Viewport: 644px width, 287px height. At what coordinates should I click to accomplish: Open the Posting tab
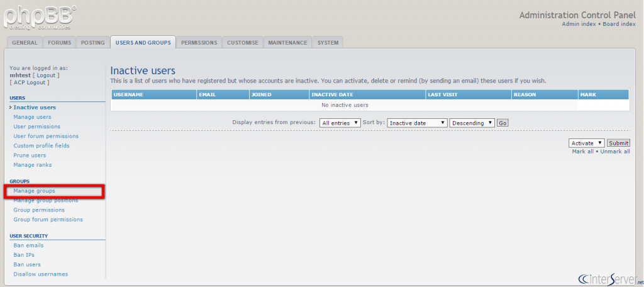point(93,43)
